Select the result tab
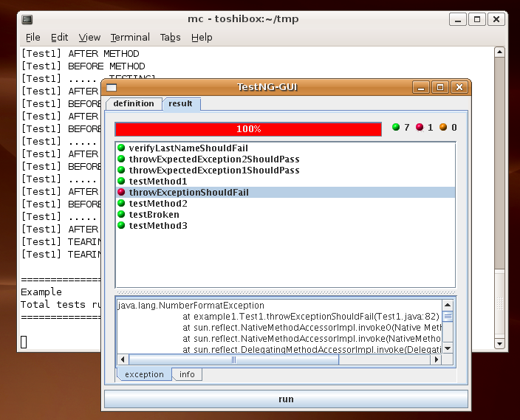This screenshot has height=420, width=520. pyautogui.click(x=181, y=104)
